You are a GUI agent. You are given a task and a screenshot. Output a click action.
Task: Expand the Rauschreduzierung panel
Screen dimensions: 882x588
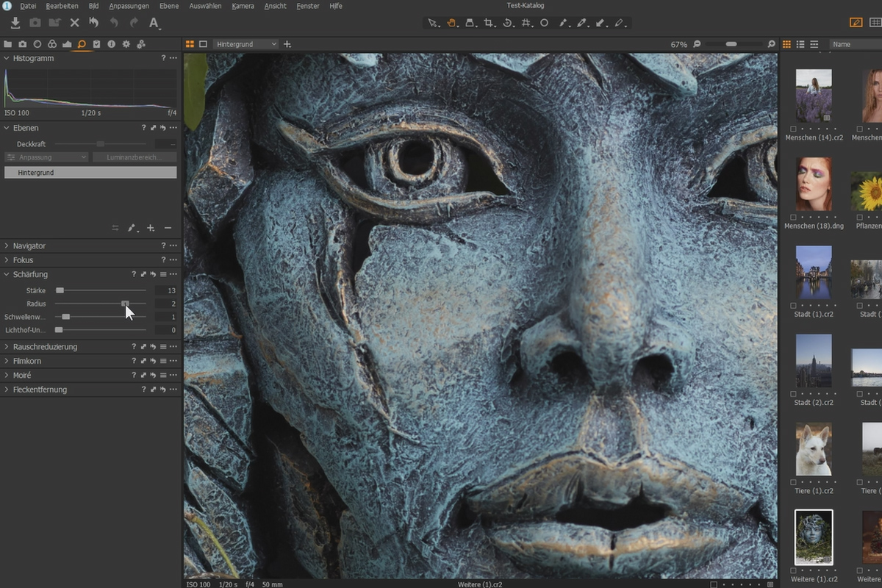[x=7, y=346]
